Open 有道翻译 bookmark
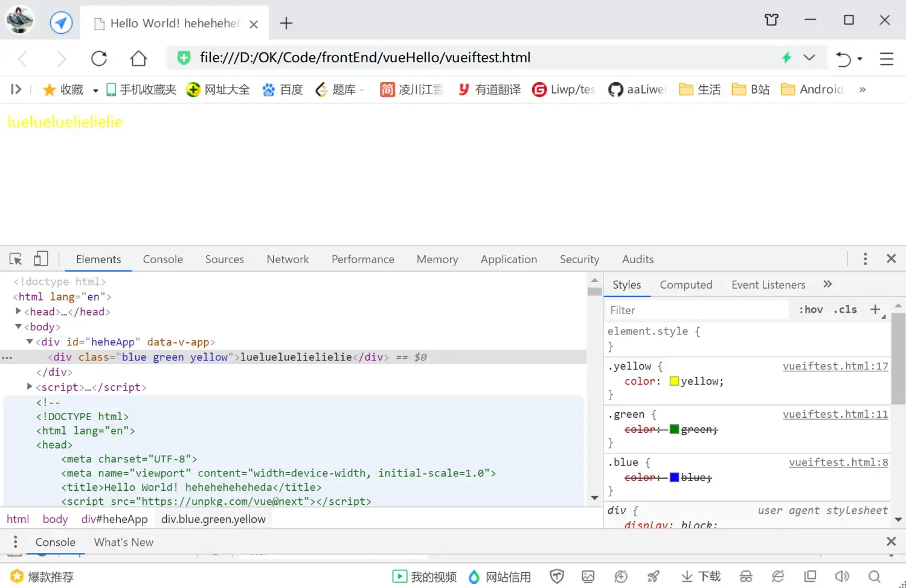The height and width of the screenshot is (588, 906). 489,89
